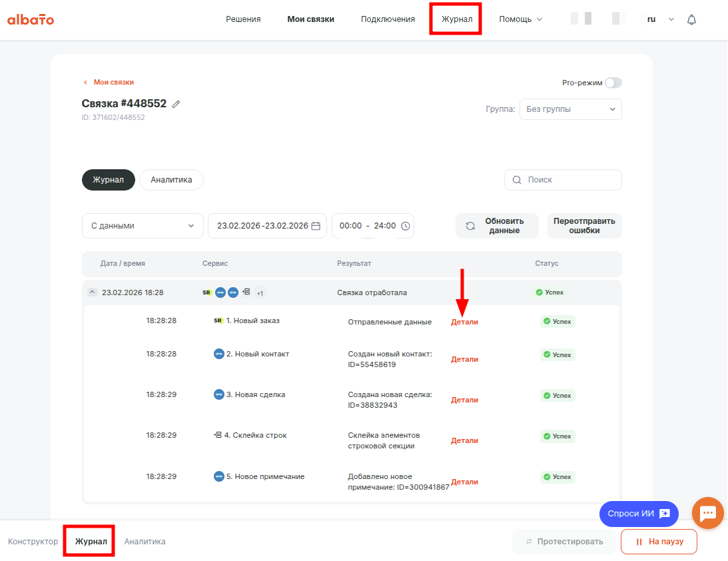Click the clock icon in time range
This screenshot has height=561, width=728.
(404, 226)
